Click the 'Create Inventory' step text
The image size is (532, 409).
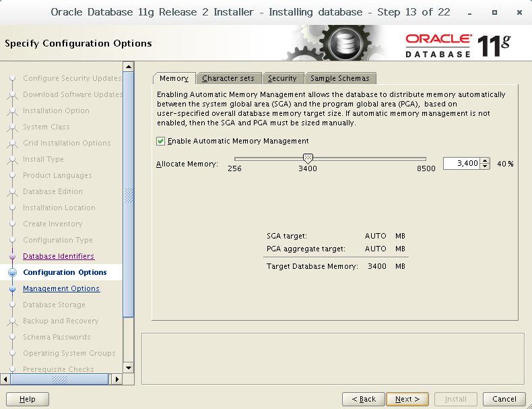click(53, 224)
